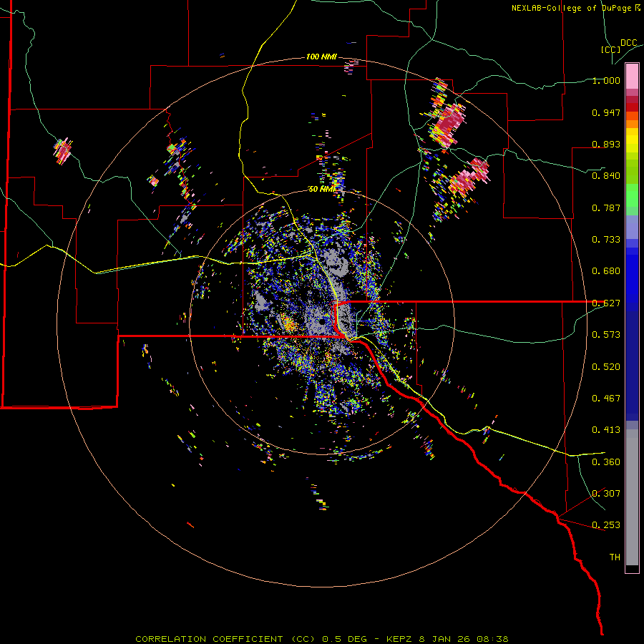Click the 0.467 legend value

coord(606,399)
